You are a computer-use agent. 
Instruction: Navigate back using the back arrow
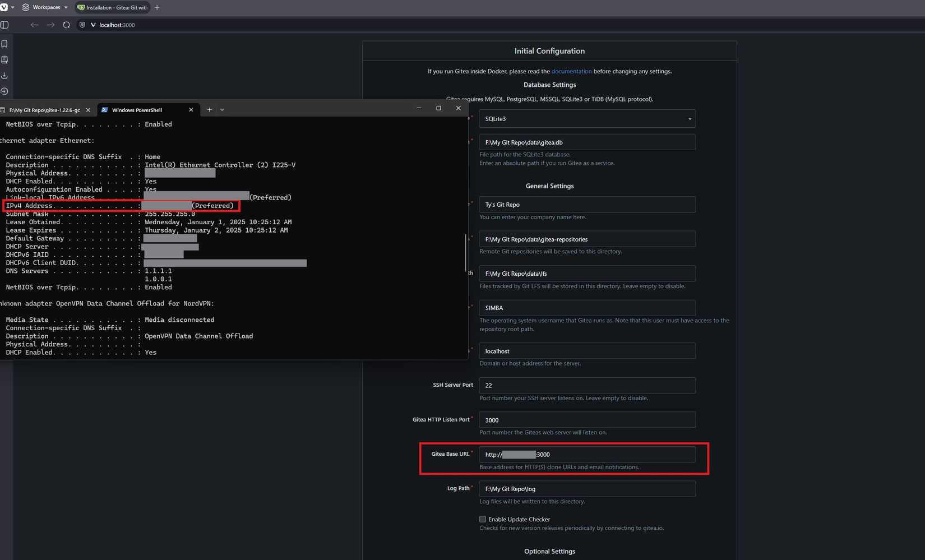(34, 25)
